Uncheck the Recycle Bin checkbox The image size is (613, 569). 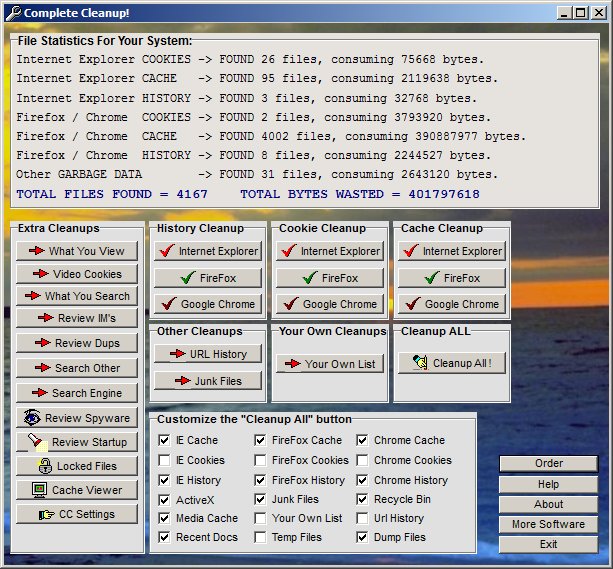click(362, 499)
